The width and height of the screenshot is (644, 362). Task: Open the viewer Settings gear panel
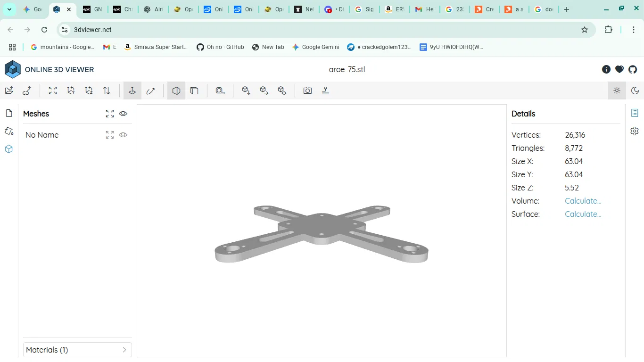click(x=635, y=131)
